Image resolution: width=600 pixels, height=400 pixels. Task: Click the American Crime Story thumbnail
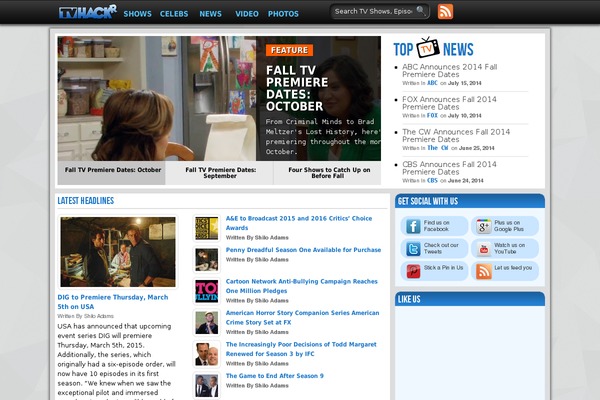207,323
